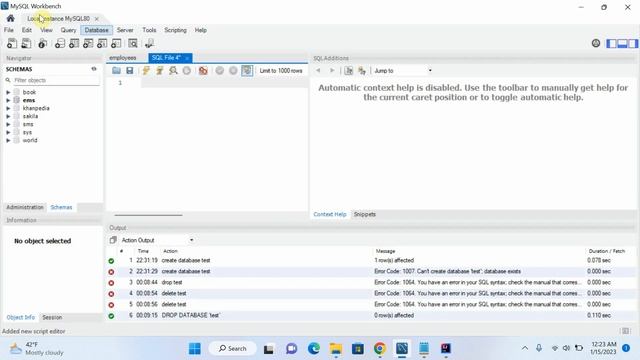Open Google Chrome from taskbar
This screenshot has width=640, height=360.
tap(380, 349)
